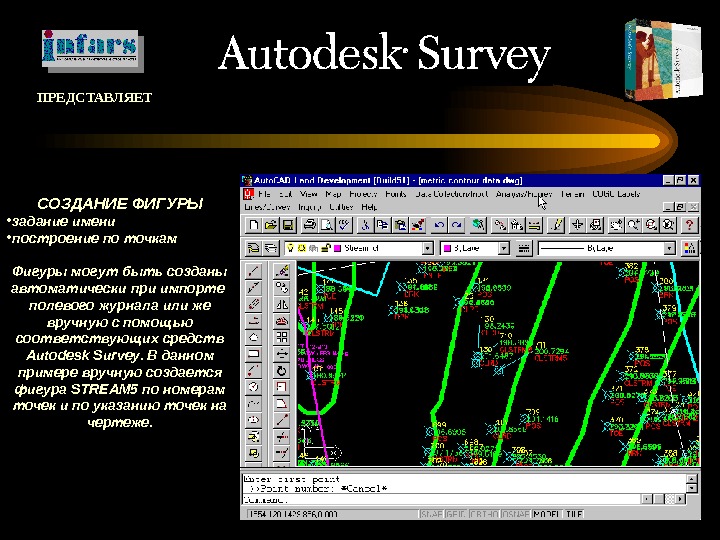720x540 pixels.
Task: Select the Mirror modify tool
Action: pyautogui.click(x=281, y=304)
